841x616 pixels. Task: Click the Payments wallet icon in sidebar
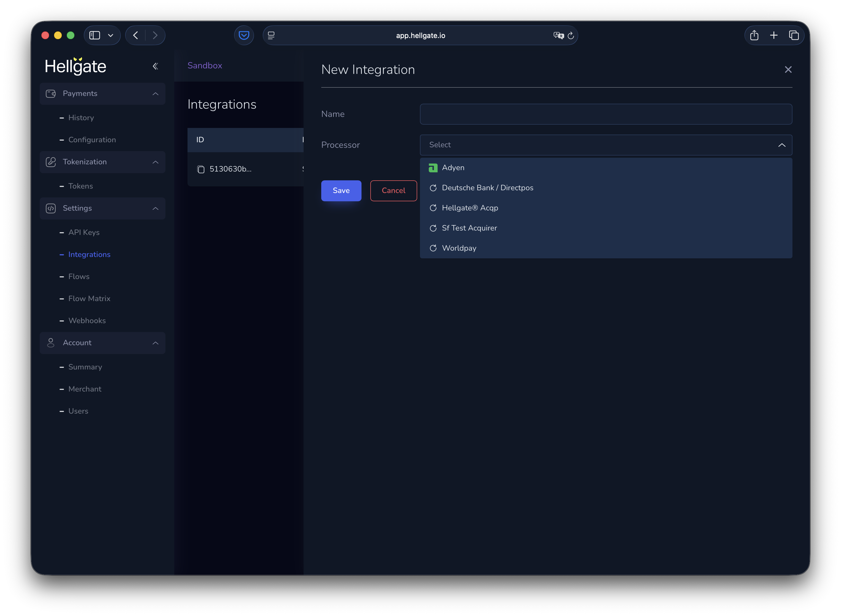tap(51, 93)
